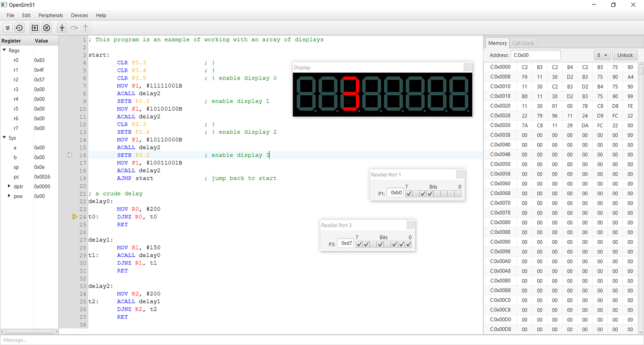644x345 pixels.
Task: Step out of the current subroutine
Action: 86,28
